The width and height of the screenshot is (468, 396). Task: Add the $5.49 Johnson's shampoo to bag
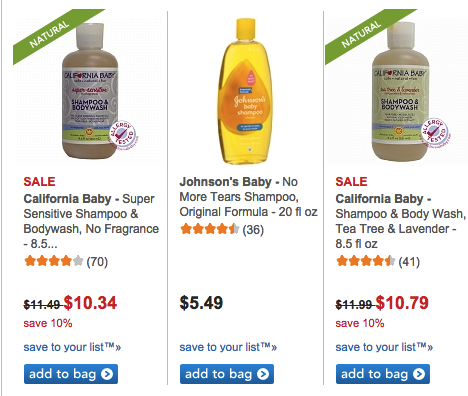[227, 374]
